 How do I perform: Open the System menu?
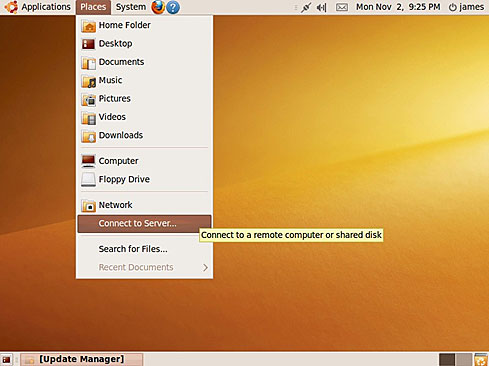click(131, 7)
